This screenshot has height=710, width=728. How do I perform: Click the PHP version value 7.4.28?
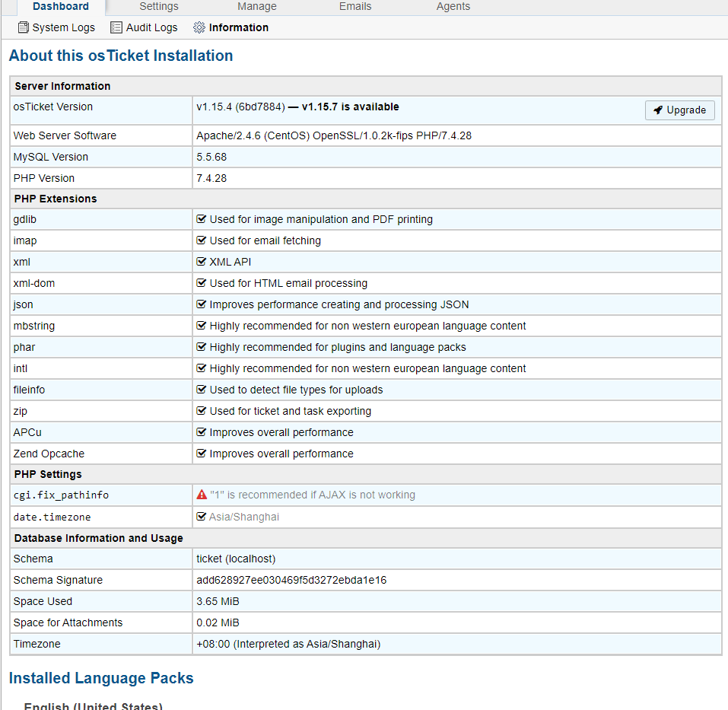pos(211,178)
